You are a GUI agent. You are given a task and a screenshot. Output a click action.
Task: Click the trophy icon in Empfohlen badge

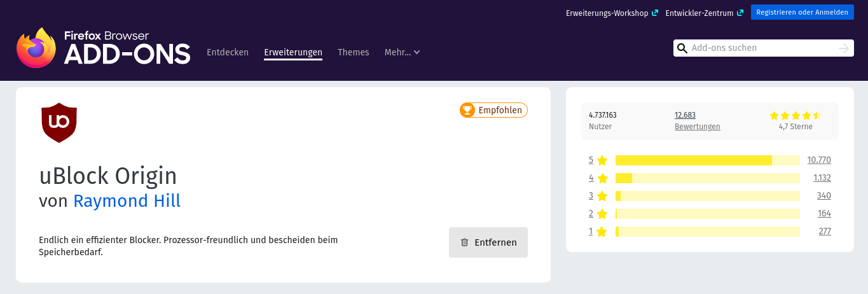467,110
